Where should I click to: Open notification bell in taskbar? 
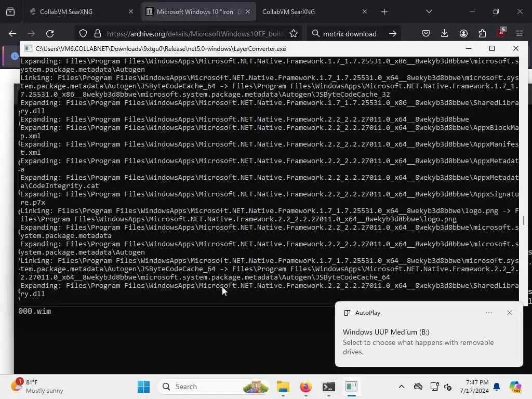tap(497, 387)
